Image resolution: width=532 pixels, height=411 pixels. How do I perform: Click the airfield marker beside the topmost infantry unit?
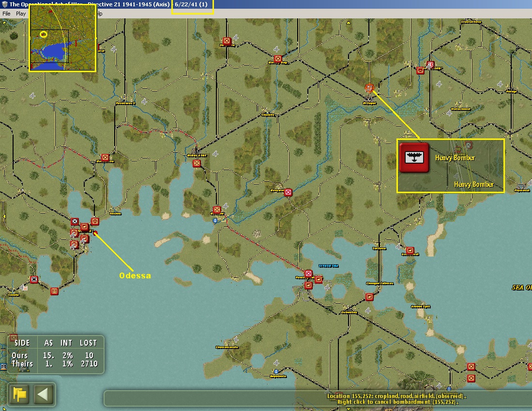[236, 37]
